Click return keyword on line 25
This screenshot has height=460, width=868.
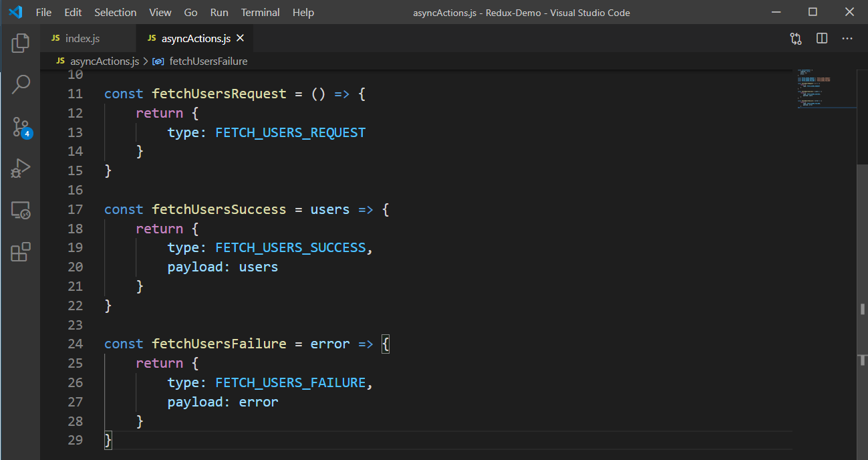point(159,363)
